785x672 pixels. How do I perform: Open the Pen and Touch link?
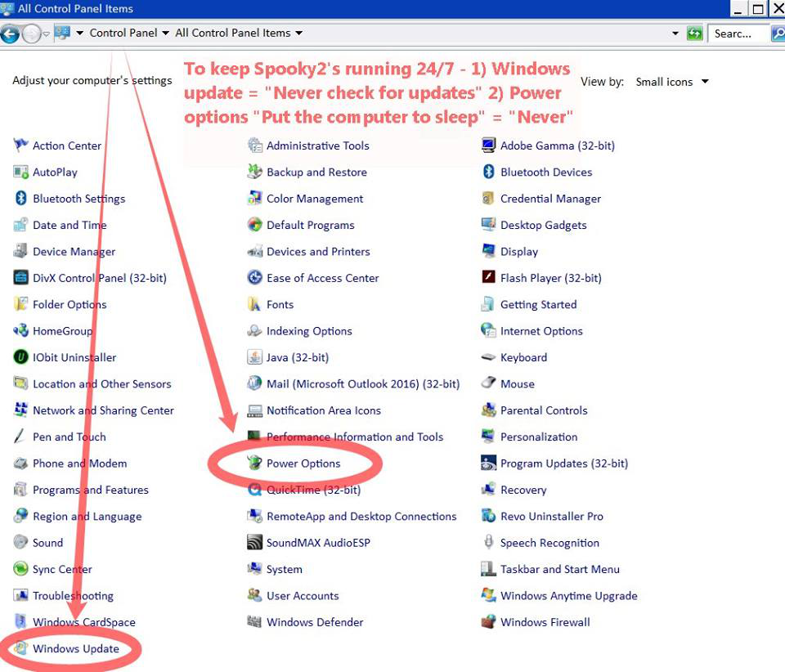coord(69,437)
